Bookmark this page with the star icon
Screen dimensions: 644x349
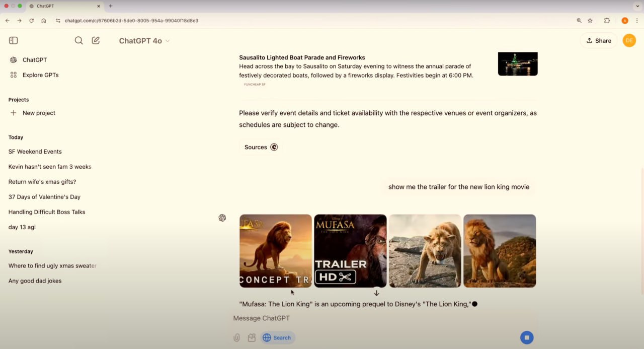tap(590, 21)
